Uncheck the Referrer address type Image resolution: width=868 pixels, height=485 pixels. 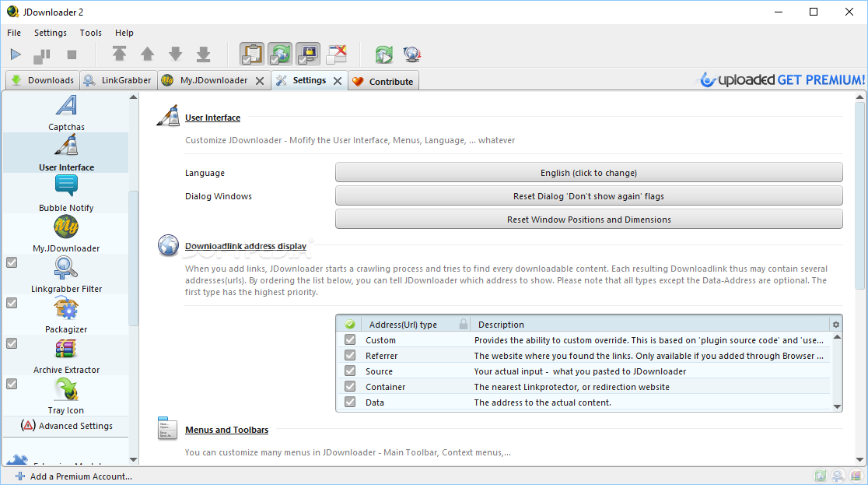(x=350, y=355)
